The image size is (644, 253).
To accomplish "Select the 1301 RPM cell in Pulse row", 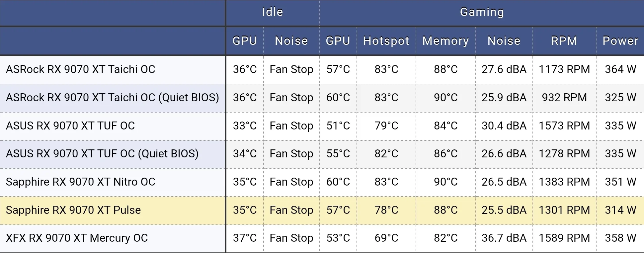I will coord(564,210).
